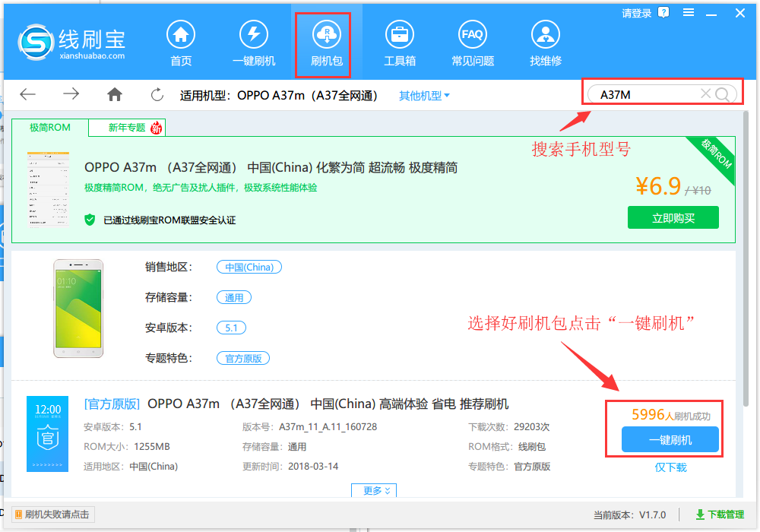Open 下载管理 download manager
Image resolution: width=760 pixels, height=532 pixels.
(x=720, y=515)
